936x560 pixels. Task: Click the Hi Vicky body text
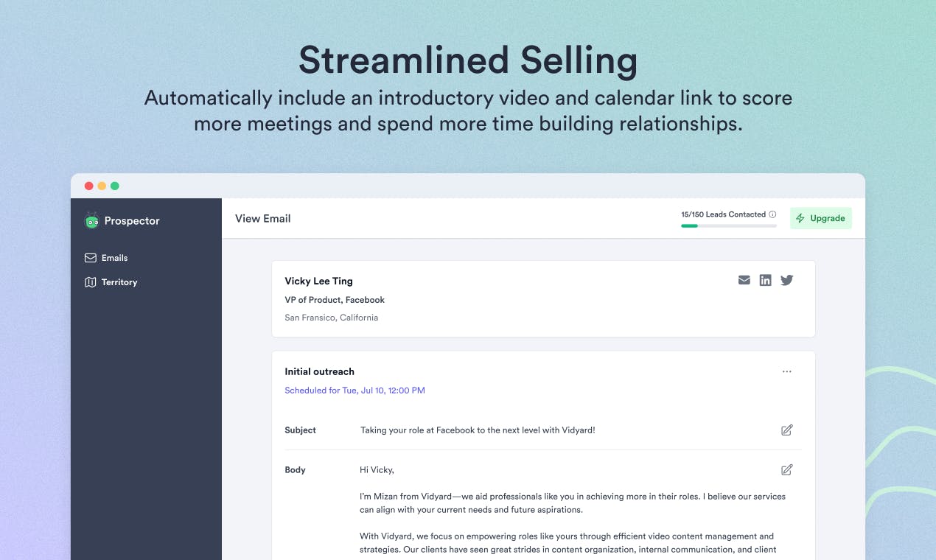377,470
